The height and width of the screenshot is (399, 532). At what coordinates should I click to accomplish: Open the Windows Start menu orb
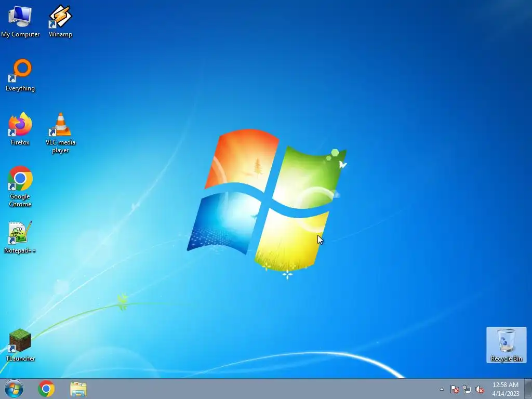point(14,389)
